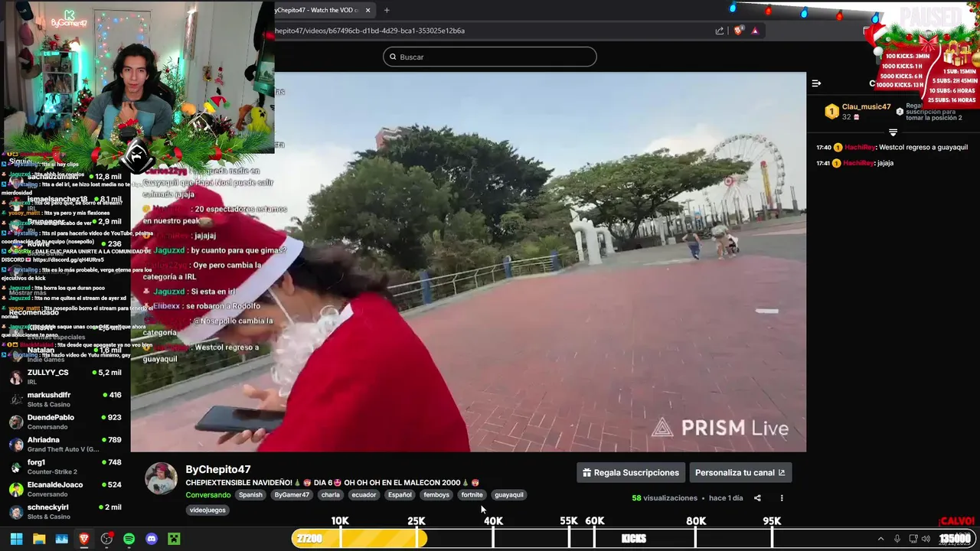Click the Brave Rewards triangle icon

coord(755,31)
